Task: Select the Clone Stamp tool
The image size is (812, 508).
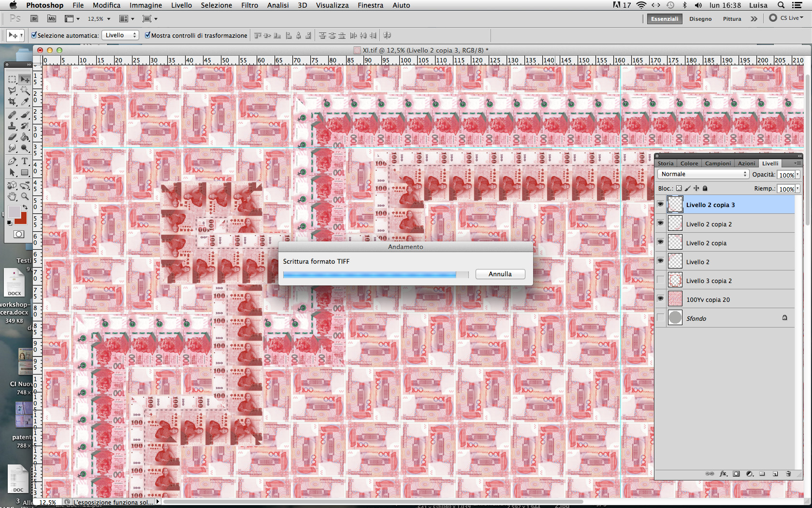Action: 12,126
